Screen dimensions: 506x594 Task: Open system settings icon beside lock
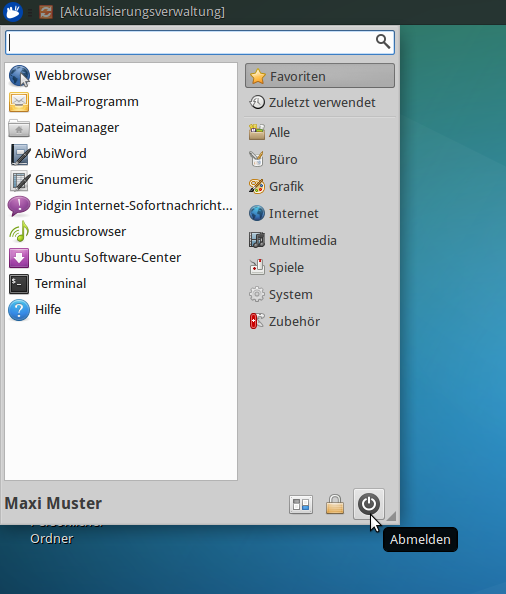301,504
